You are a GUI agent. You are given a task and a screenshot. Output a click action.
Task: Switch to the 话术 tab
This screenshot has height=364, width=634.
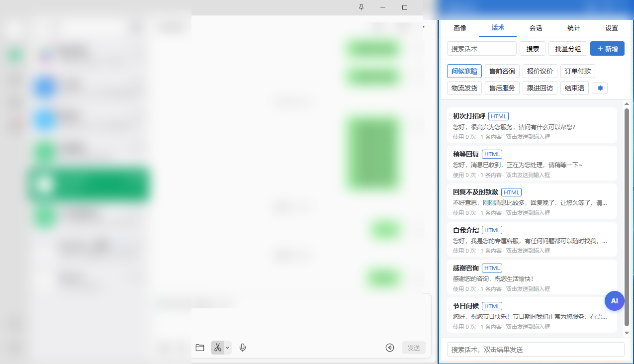pos(498,28)
